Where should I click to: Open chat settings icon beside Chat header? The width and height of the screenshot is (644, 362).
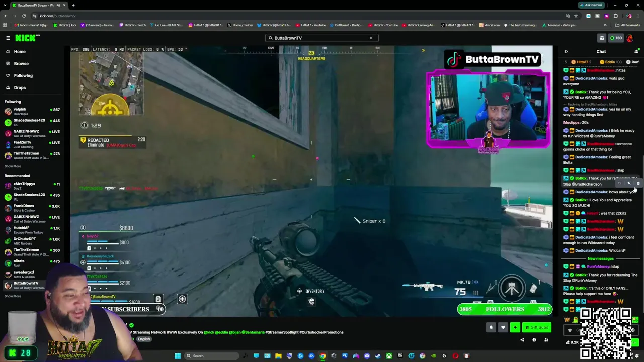(x=636, y=52)
